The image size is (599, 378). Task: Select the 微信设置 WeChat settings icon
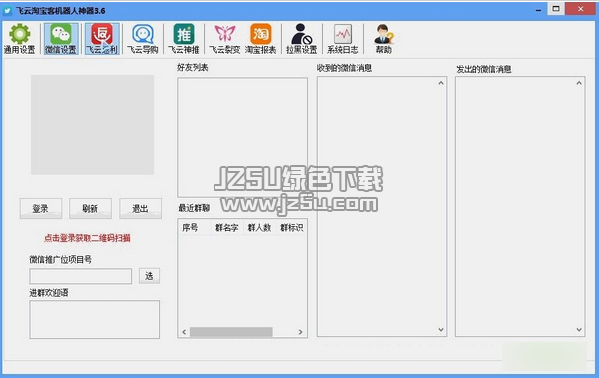click(x=61, y=39)
